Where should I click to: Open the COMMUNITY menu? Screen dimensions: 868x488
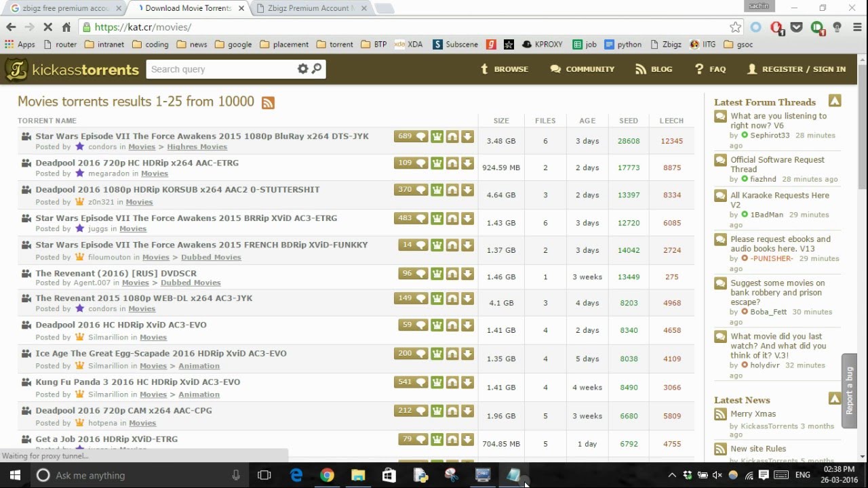coord(583,69)
